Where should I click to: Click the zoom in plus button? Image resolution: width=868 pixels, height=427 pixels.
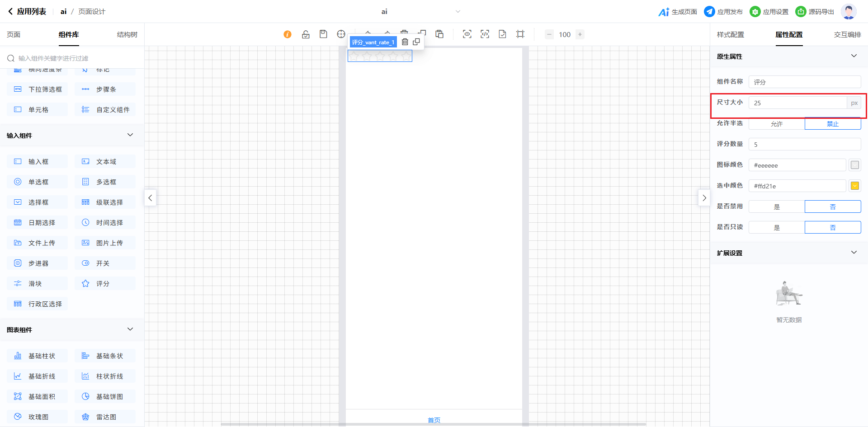click(580, 34)
